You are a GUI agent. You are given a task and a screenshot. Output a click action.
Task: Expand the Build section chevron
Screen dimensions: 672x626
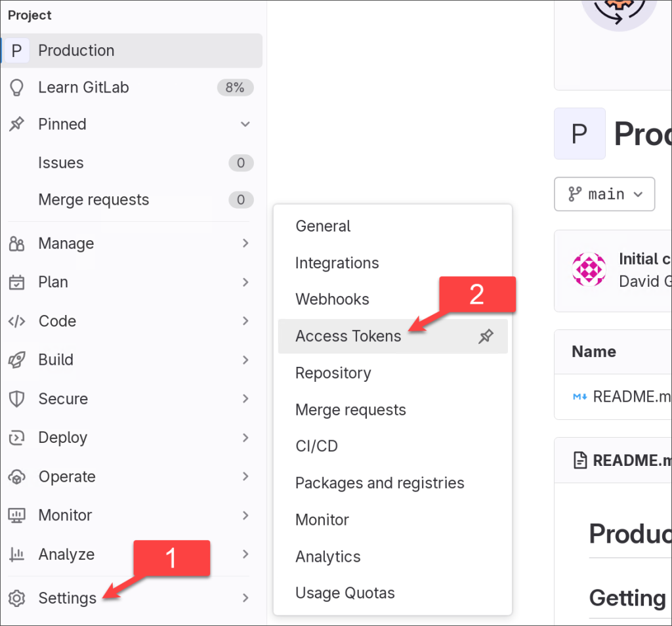click(x=245, y=360)
